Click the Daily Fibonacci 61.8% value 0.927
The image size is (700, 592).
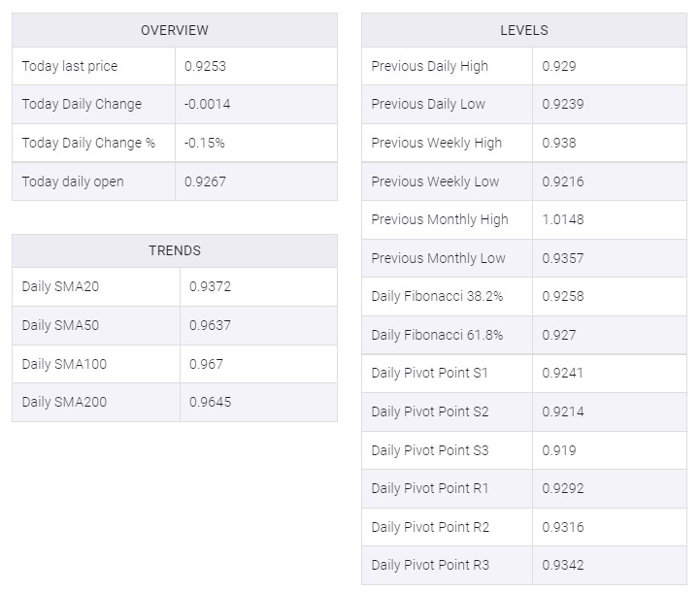[558, 335]
